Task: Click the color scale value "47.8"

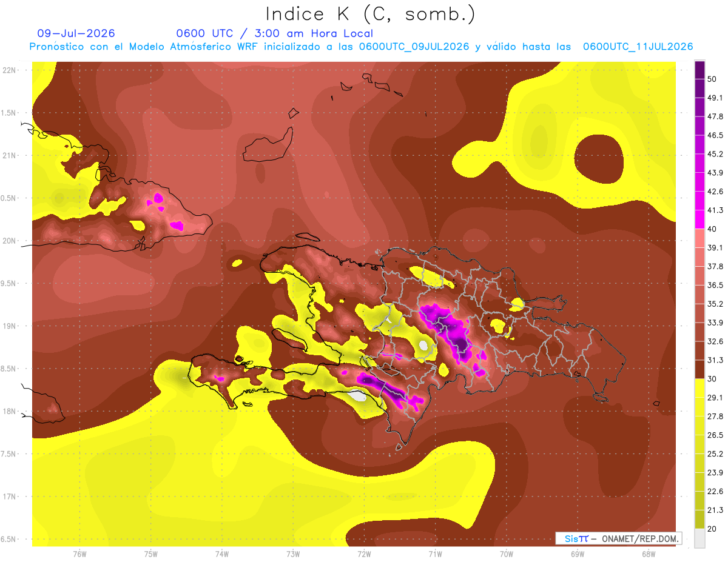Action: [715, 117]
